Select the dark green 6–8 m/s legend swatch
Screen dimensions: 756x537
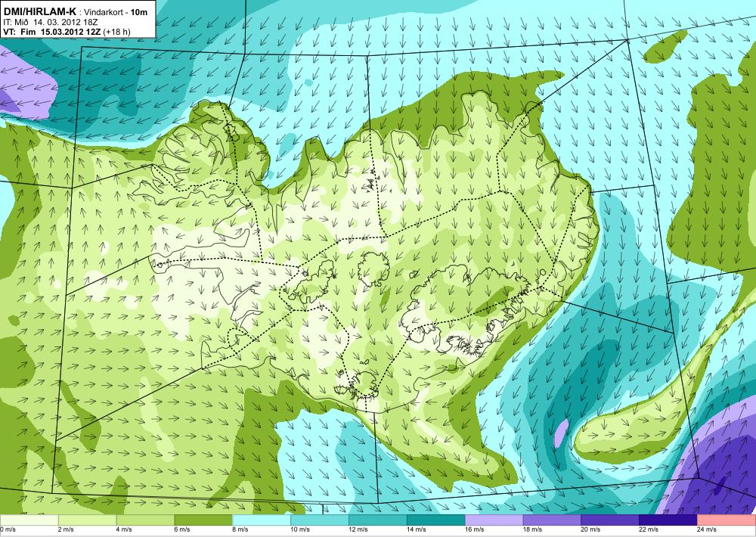[203, 520]
